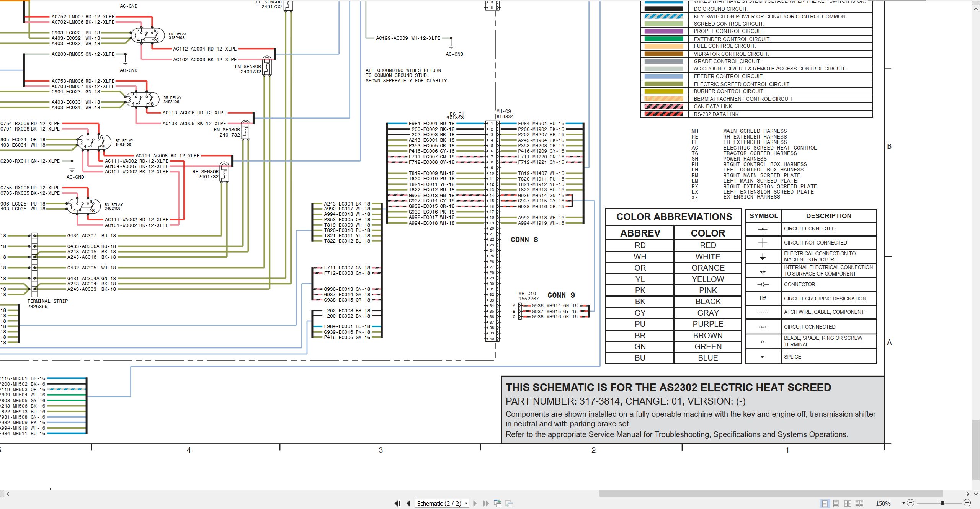Click the 'AC114-AC008 RD-12-XLPE' wire label
The height and width of the screenshot is (509, 980).
(x=168, y=156)
